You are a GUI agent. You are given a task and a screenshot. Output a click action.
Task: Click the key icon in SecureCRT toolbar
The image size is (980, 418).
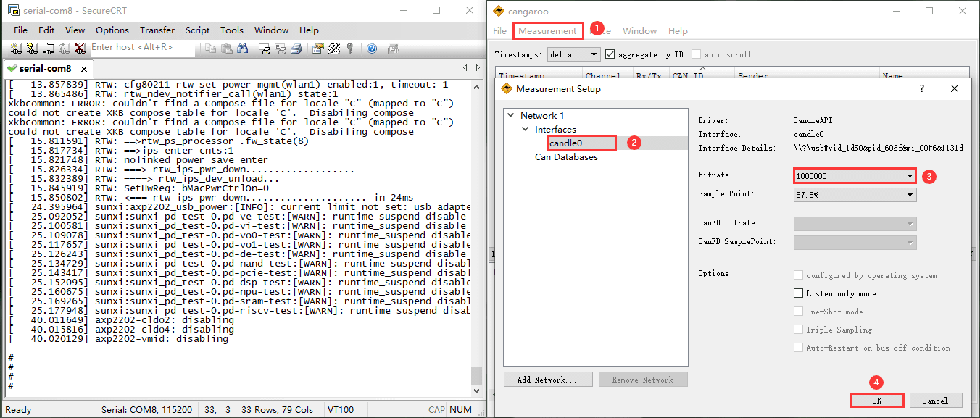point(350,48)
